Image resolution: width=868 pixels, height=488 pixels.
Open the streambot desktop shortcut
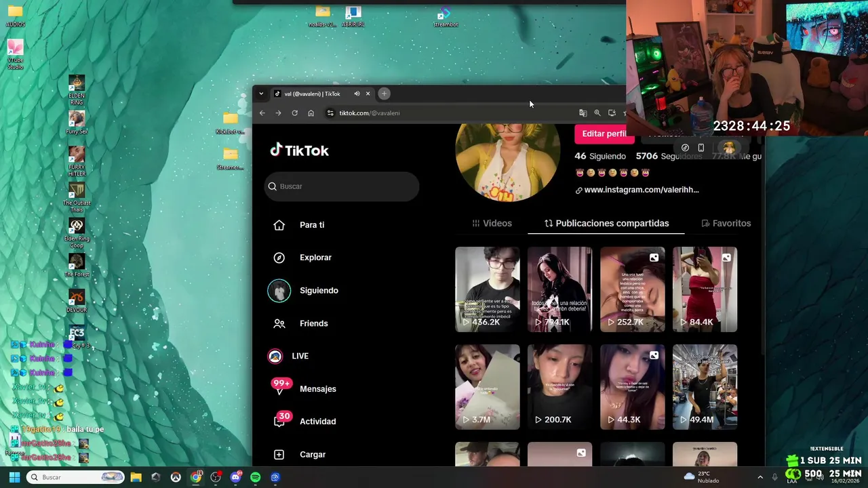(x=446, y=17)
